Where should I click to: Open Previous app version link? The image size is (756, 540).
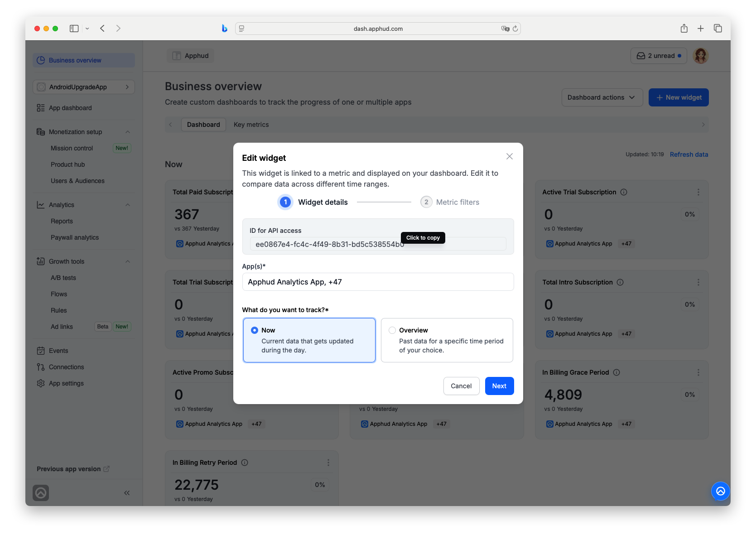pos(73,469)
